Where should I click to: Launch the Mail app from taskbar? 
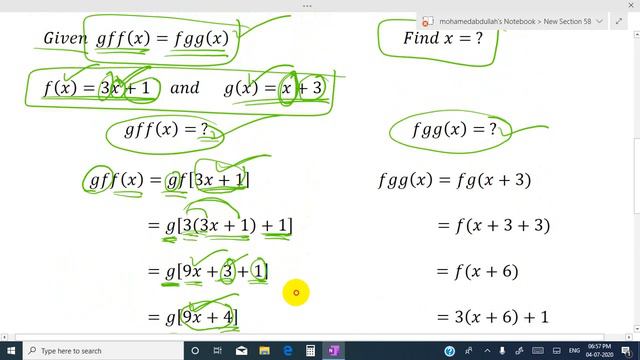point(241,351)
